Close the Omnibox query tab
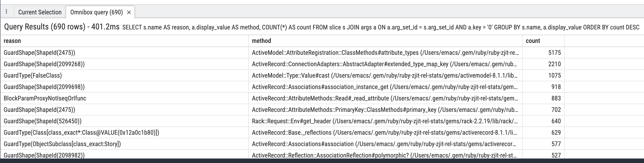644x163 pixels. (x=129, y=12)
